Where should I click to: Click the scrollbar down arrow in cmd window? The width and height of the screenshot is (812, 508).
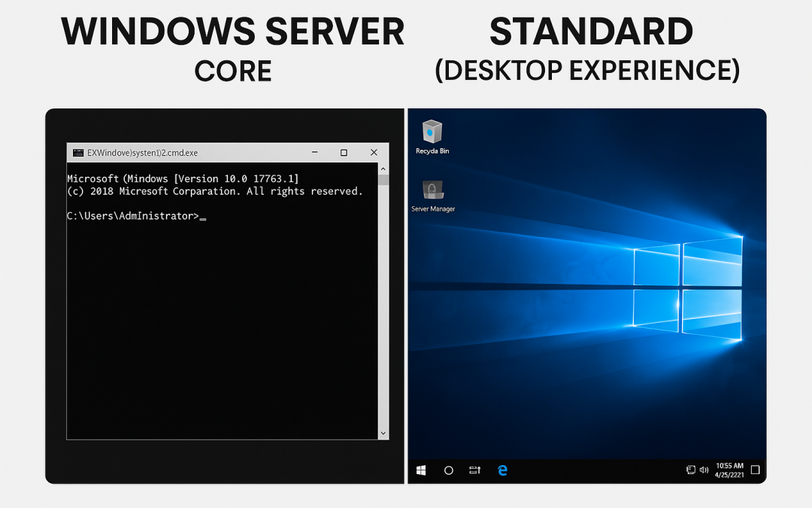pyautogui.click(x=383, y=433)
